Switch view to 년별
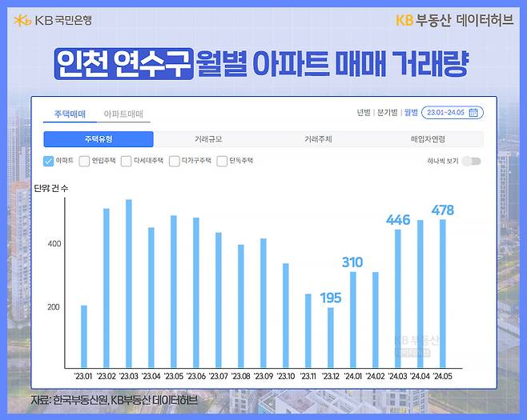The image size is (527, 420). pos(364,113)
